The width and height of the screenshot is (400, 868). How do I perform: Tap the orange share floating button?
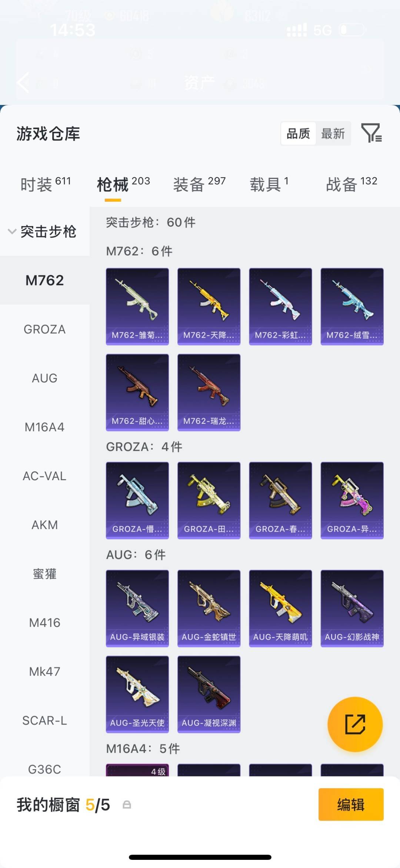(355, 725)
